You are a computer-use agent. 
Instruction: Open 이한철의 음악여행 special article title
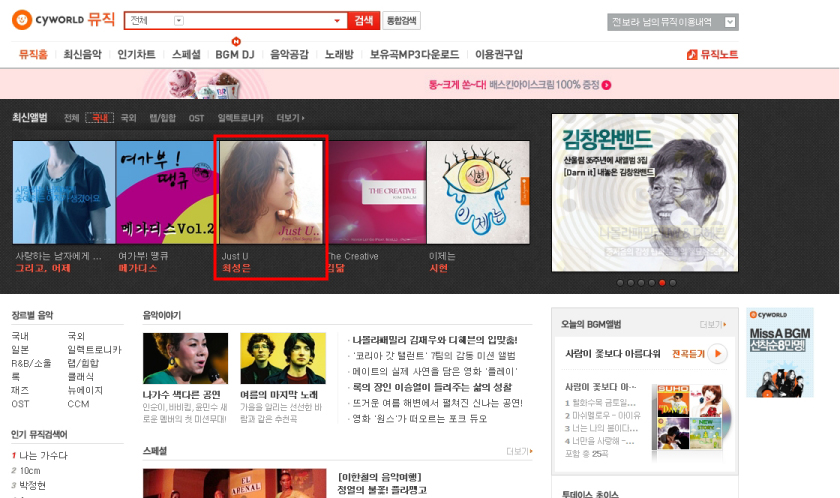coord(380,477)
